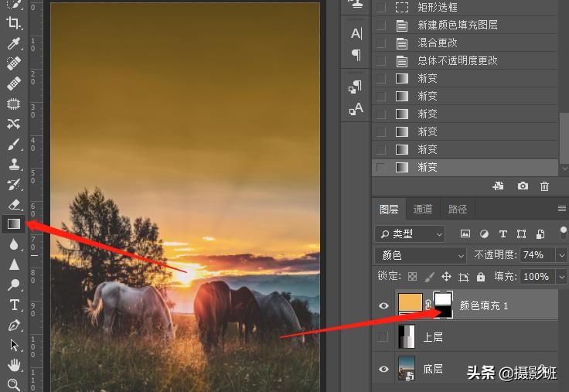Set history brush source for 混合更改
Image resolution: width=569 pixels, height=392 pixels.
[381, 43]
